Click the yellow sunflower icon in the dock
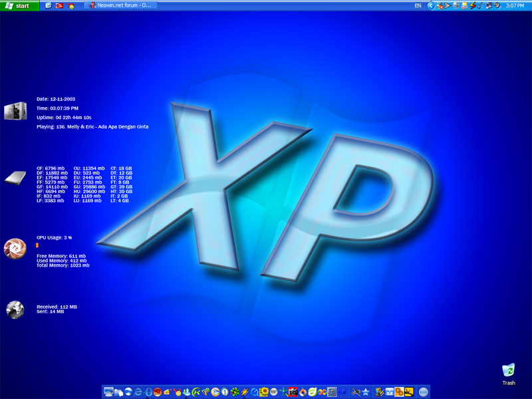The width and height of the screenshot is (532, 399). click(264, 392)
